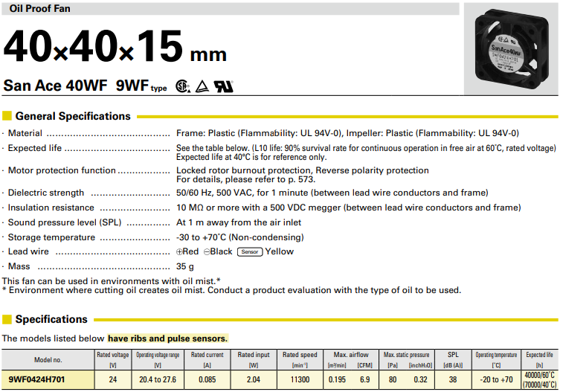This screenshot has width=563, height=392.
Task: Click the Rated speed column header
Action: coord(300,355)
